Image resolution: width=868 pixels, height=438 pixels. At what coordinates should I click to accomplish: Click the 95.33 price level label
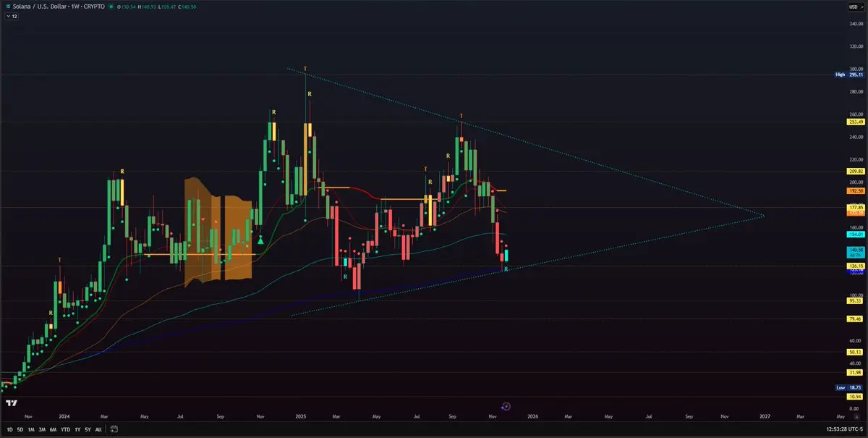tap(856, 300)
